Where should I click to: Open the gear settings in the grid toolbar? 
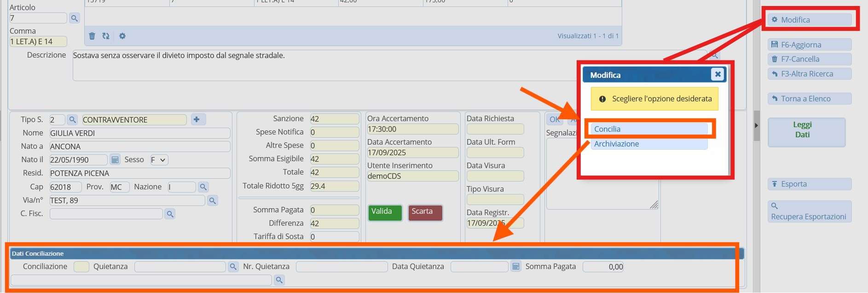click(122, 36)
